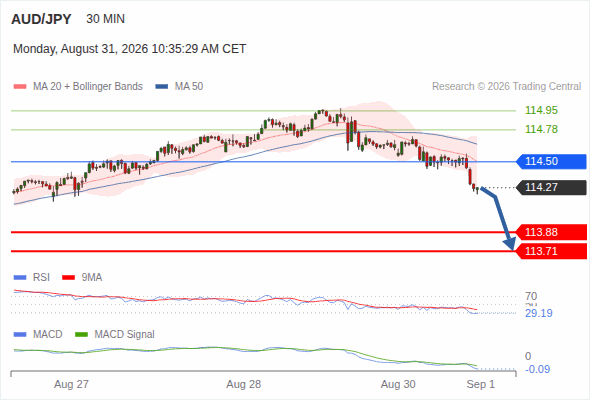Click the MACD zero level label
The image size is (590, 400).
[528, 356]
